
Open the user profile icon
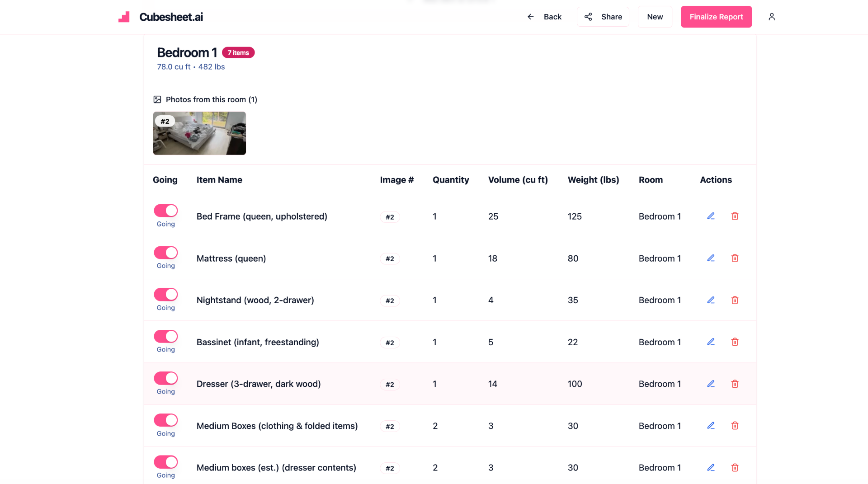click(771, 17)
